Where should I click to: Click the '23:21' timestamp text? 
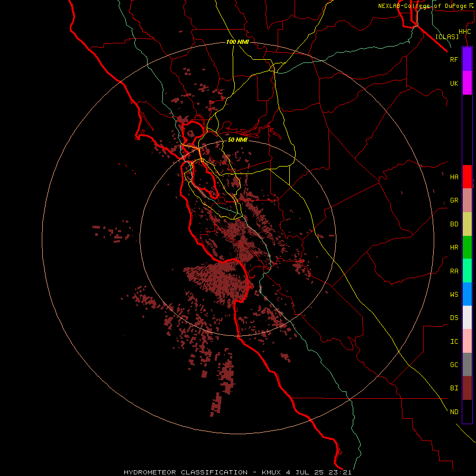[x=340, y=472]
